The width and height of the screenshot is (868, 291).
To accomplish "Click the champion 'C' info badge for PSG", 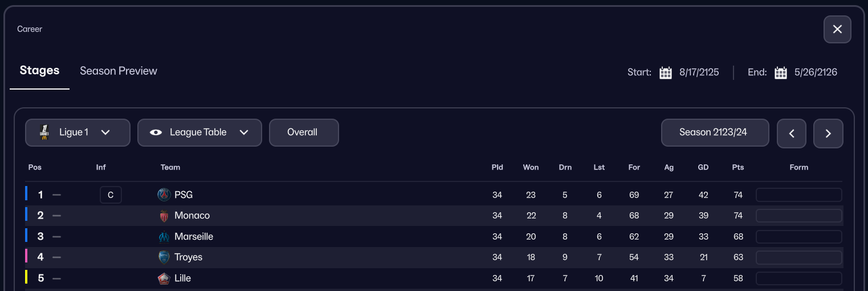I will pos(111,195).
